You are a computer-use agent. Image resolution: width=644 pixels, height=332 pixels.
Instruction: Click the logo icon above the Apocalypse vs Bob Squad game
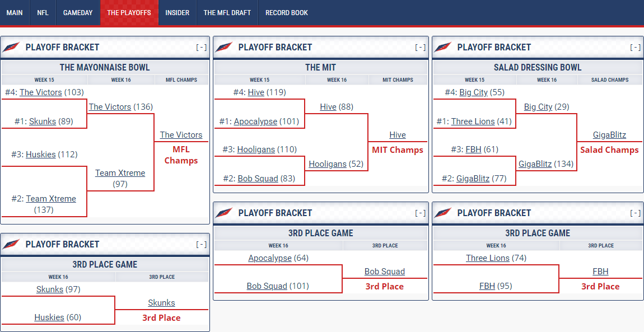click(224, 213)
